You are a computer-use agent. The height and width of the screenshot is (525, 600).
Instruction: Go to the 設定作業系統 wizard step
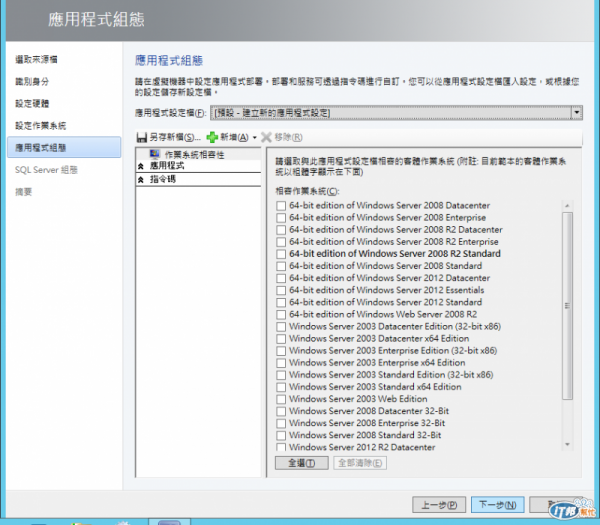(41, 126)
